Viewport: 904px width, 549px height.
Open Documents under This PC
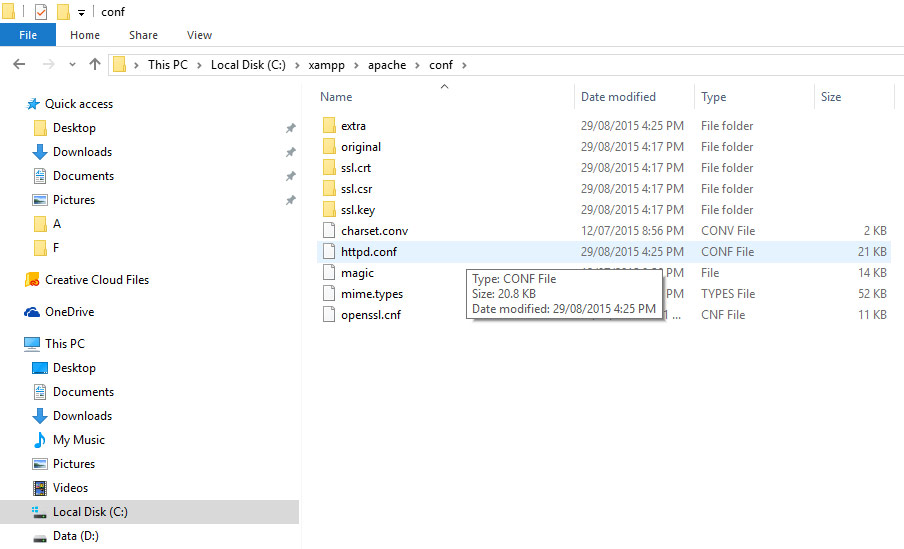coord(84,392)
